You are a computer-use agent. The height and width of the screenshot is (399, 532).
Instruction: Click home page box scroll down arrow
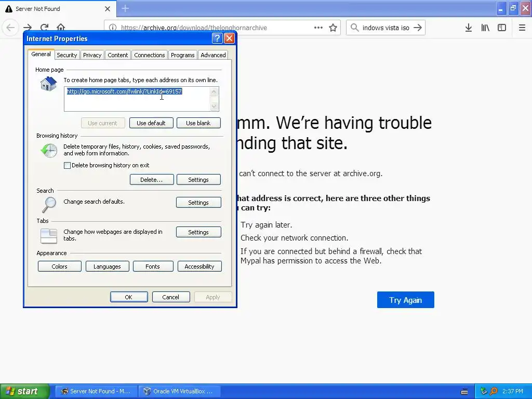(x=214, y=106)
